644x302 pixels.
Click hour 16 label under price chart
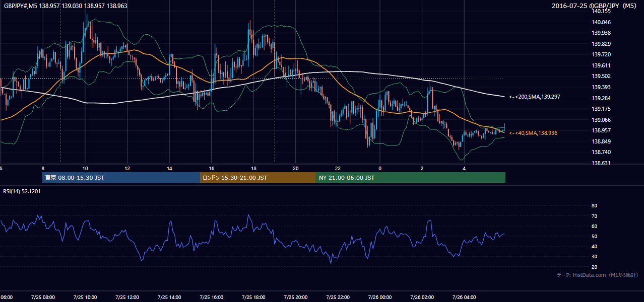point(212,168)
